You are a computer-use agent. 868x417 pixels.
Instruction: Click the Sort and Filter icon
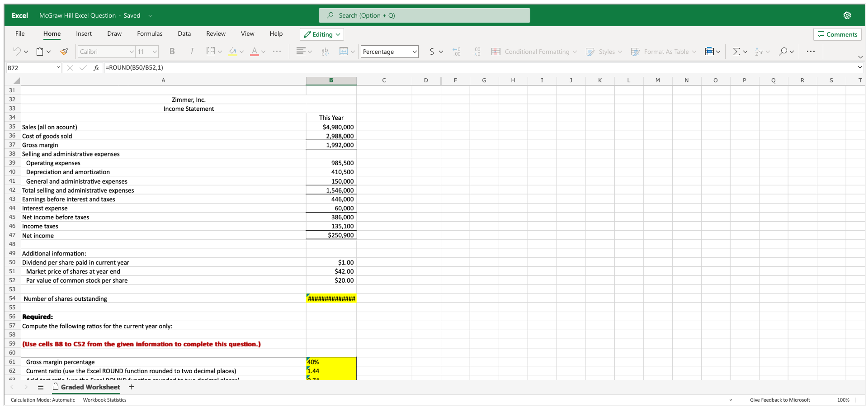click(759, 52)
